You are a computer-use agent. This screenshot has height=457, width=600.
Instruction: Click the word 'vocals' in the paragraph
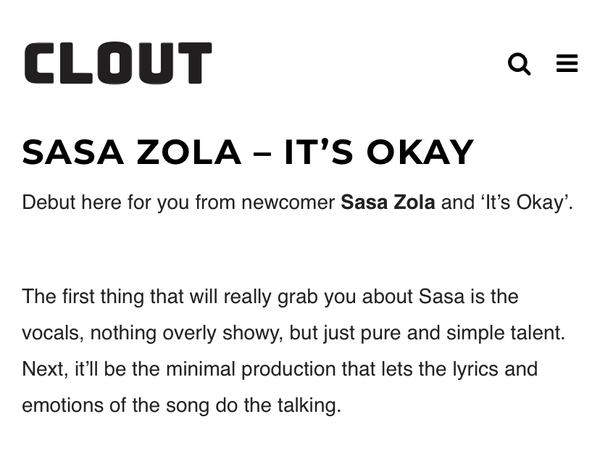click(53, 333)
